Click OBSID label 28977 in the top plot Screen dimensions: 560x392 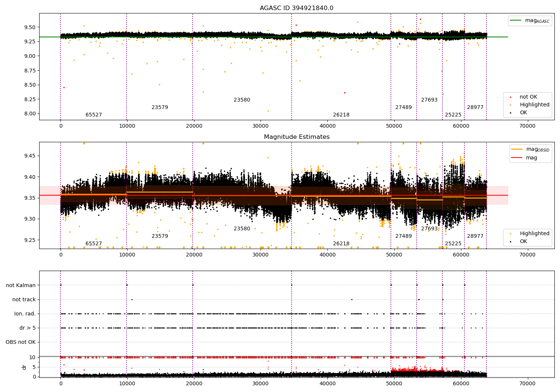coord(475,108)
